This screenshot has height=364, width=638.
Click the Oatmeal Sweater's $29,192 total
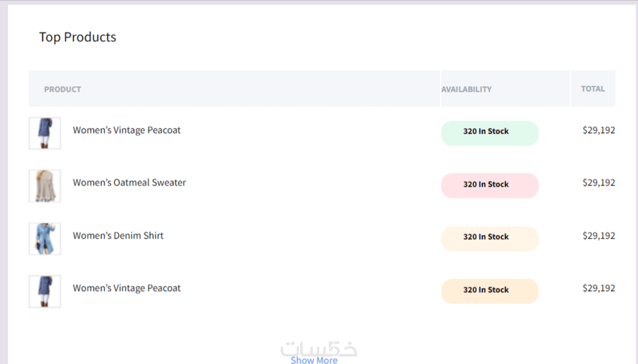point(599,183)
